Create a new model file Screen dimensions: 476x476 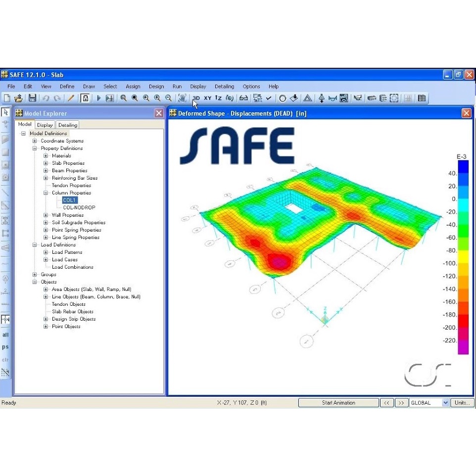pyautogui.click(x=7, y=98)
